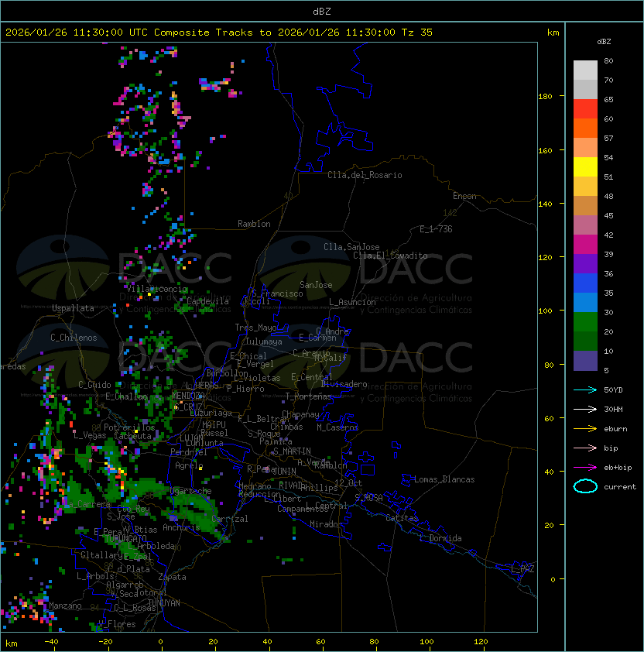Screen dimensions: 644x652
Task: Select the Lomas_Blancas map label
Action: (444, 479)
